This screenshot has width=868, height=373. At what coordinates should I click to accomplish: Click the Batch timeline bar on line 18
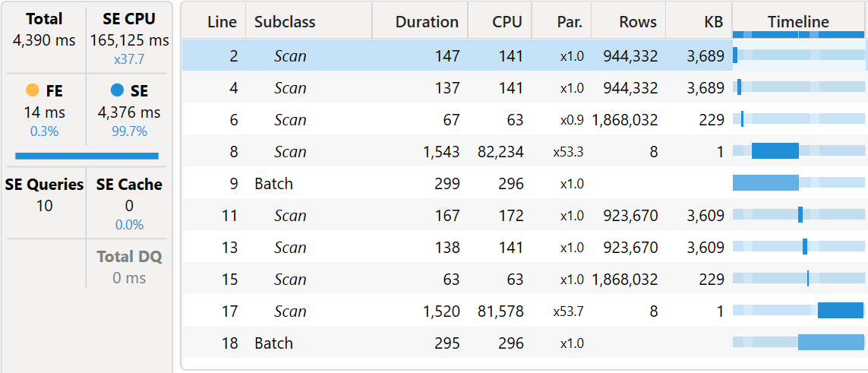[x=831, y=343]
